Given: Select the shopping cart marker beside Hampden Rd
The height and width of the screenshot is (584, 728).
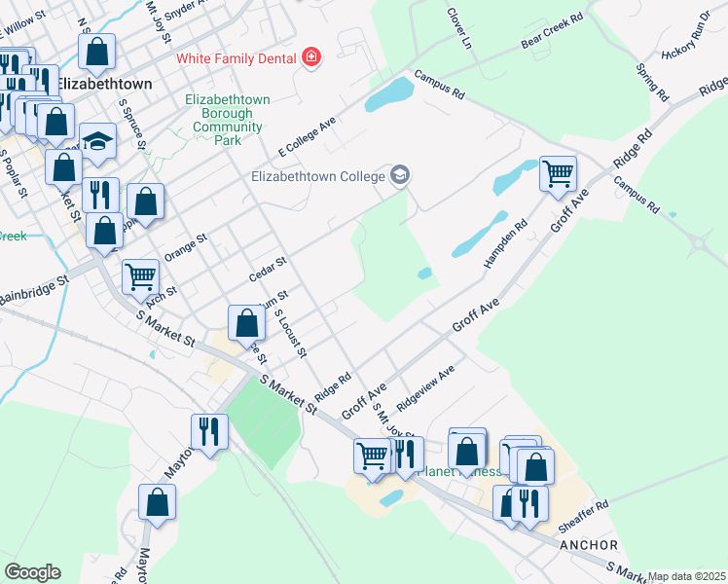Looking at the screenshot, I should pos(558,175).
